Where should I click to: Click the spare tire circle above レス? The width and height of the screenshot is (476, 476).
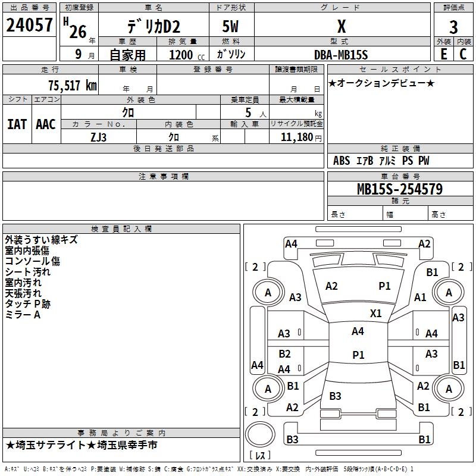pos(260,434)
